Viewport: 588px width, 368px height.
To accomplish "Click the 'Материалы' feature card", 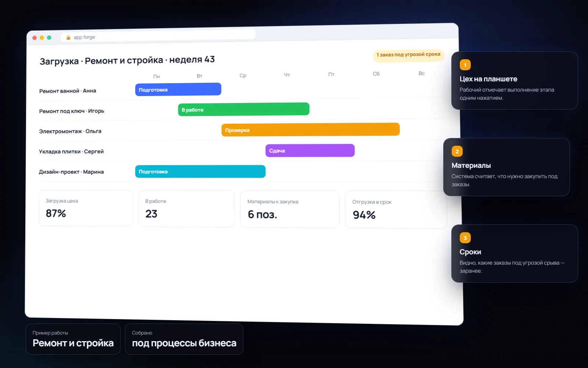I will tap(506, 167).
